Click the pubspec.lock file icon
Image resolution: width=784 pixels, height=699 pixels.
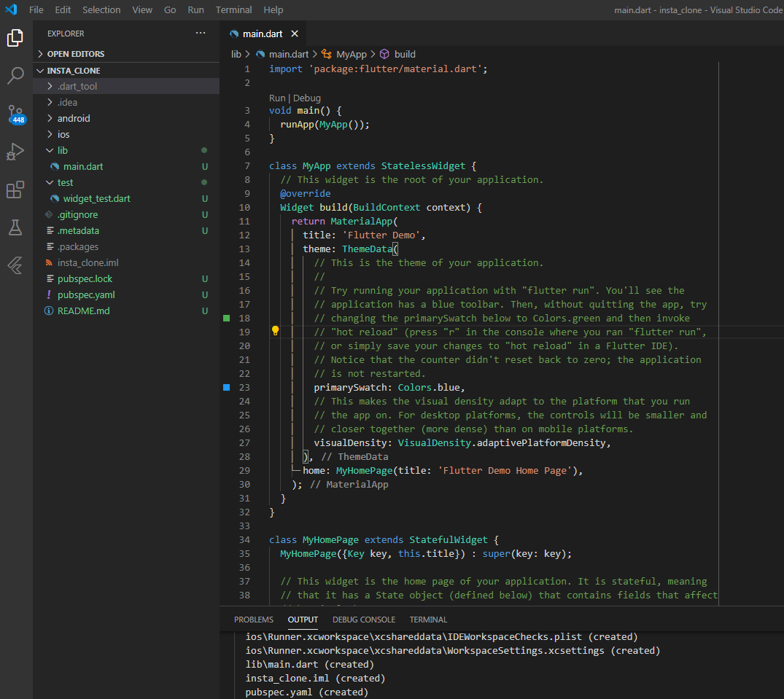pyautogui.click(x=50, y=278)
